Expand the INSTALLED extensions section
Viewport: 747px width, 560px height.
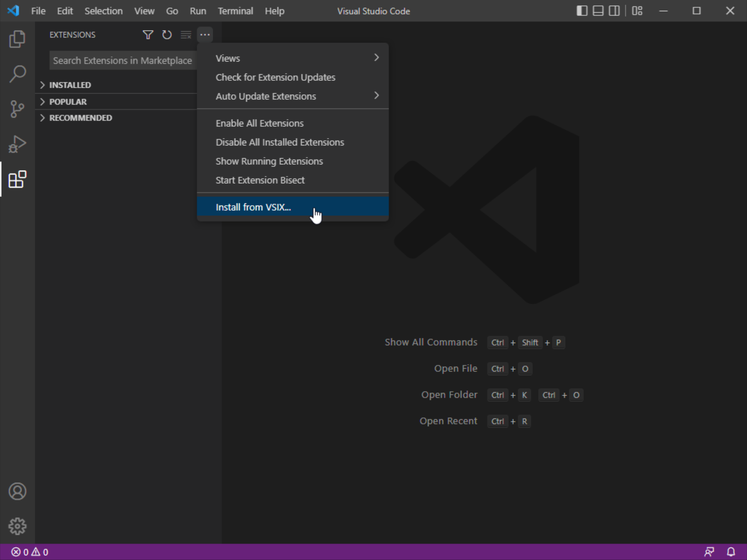[x=116, y=85]
